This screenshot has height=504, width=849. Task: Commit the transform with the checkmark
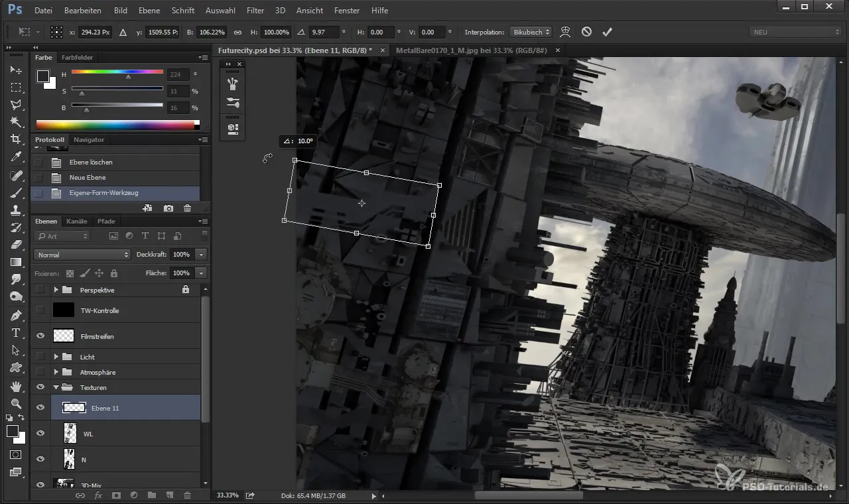click(607, 32)
